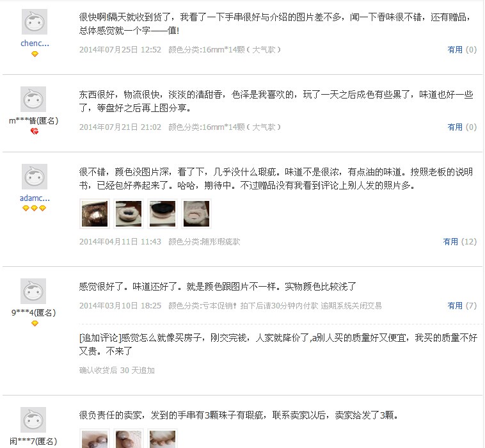The height and width of the screenshot is (448, 485).
Task: Click yellow diamond badge under 9***4
Action: tap(35, 323)
